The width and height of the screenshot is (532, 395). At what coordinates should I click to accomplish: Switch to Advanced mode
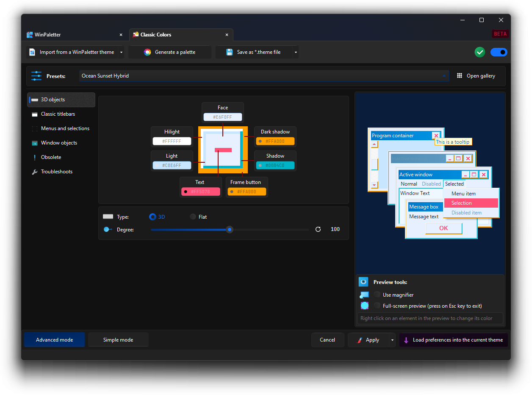[55, 340]
